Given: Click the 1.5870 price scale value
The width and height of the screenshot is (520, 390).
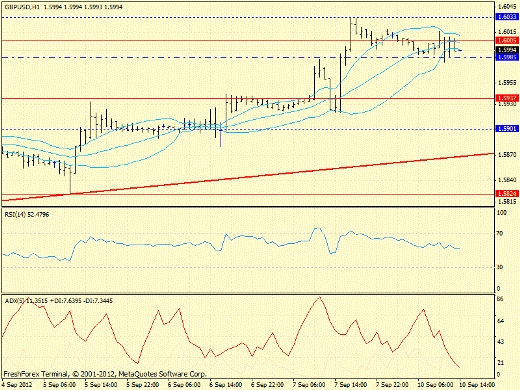Looking at the screenshot, I should click(507, 155).
